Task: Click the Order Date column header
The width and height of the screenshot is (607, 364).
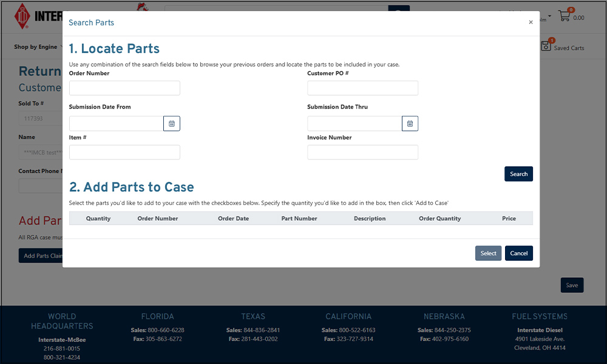Action: point(234,218)
